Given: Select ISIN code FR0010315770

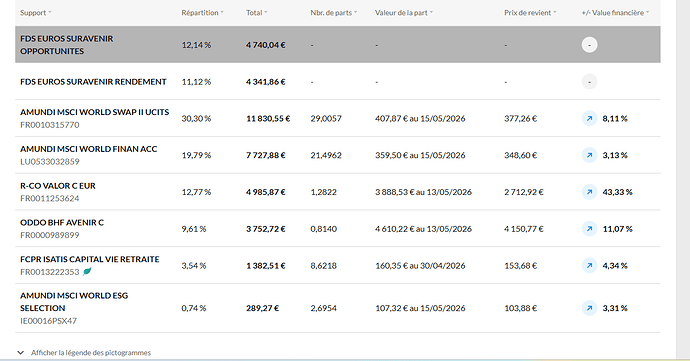Looking at the screenshot, I should [50, 125].
